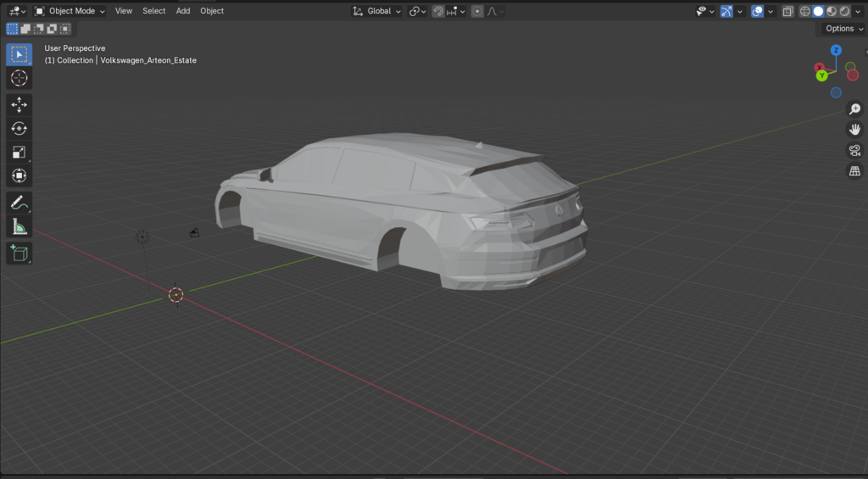Open the Object menu
The image size is (868, 479).
click(212, 11)
